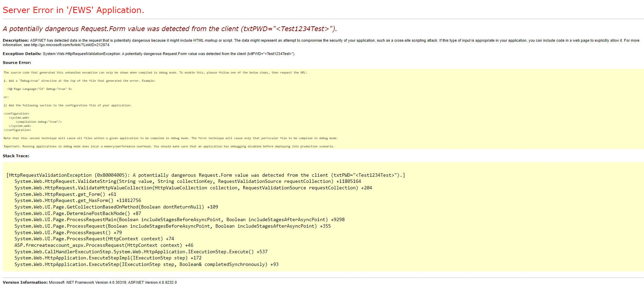Click the 'Exception Details:' label
The width and height of the screenshot is (644, 296).
22,54
